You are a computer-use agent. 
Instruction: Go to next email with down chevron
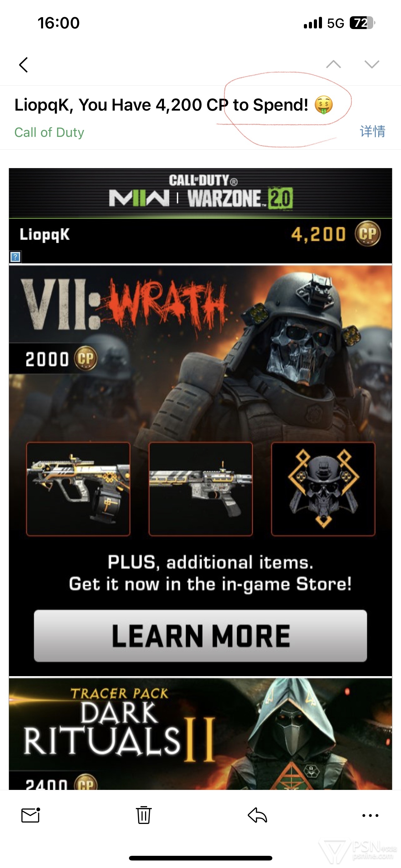[x=372, y=64]
